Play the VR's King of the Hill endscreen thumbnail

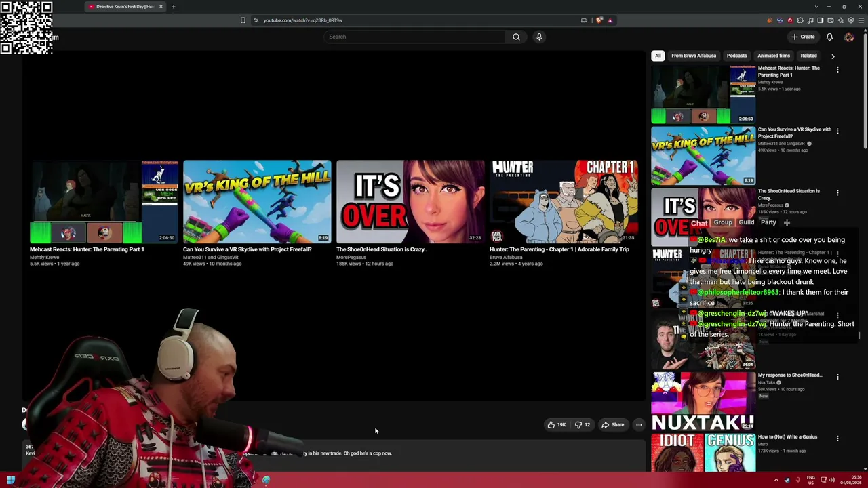pos(257,201)
